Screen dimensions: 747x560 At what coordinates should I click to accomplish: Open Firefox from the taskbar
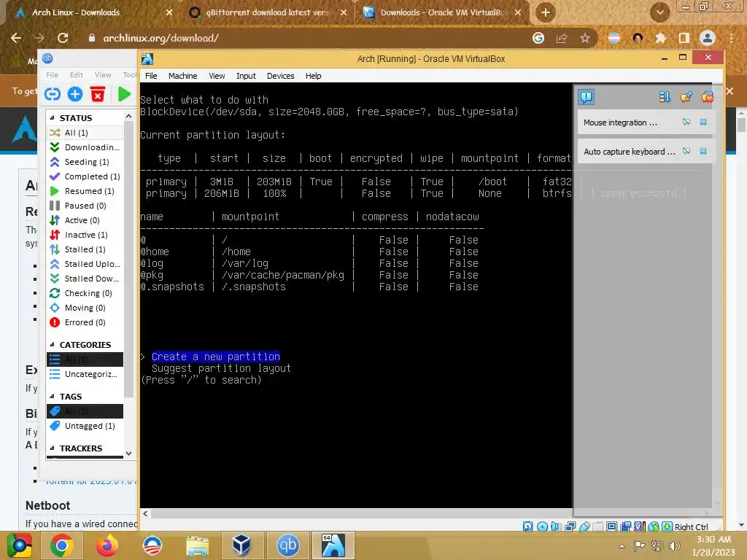click(x=107, y=545)
